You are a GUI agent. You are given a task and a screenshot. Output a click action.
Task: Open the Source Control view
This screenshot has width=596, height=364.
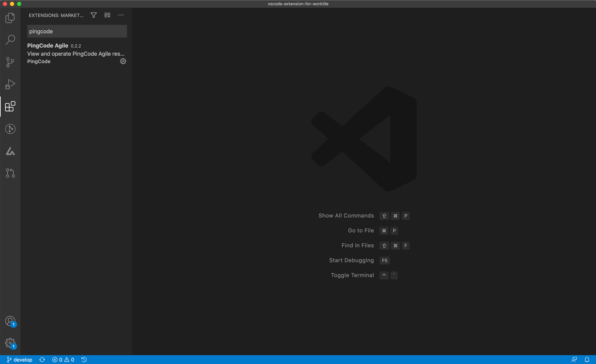[10, 62]
